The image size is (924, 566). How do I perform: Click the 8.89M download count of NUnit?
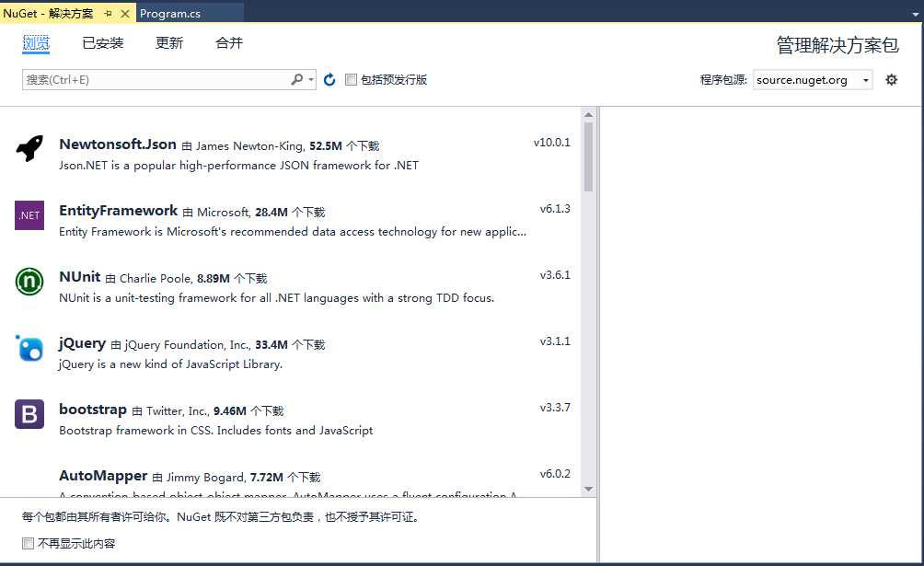tap(214, 278)
